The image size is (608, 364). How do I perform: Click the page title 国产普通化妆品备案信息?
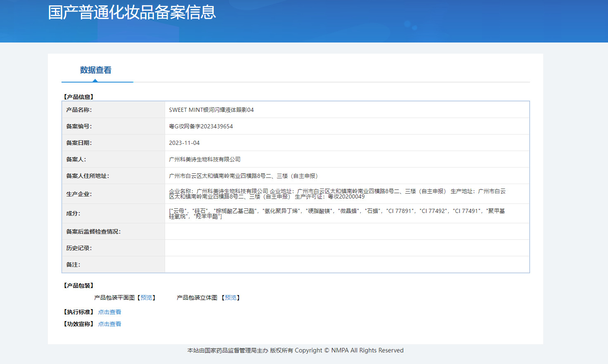(x=132, y=12)
